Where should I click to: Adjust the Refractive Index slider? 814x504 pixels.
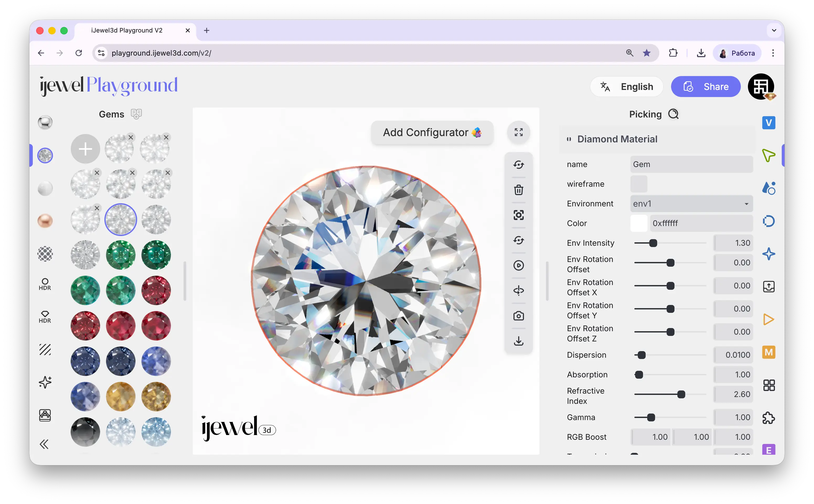(670, 394)
